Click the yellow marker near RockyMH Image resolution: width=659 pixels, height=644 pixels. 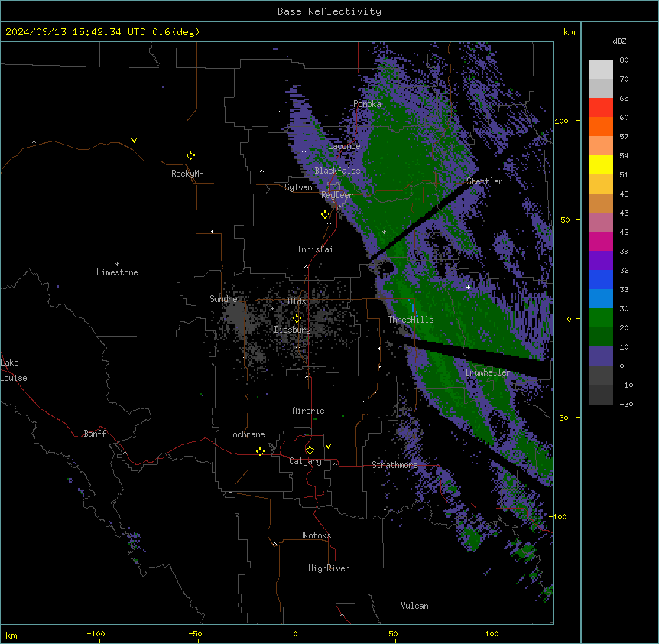coord(190,155)
